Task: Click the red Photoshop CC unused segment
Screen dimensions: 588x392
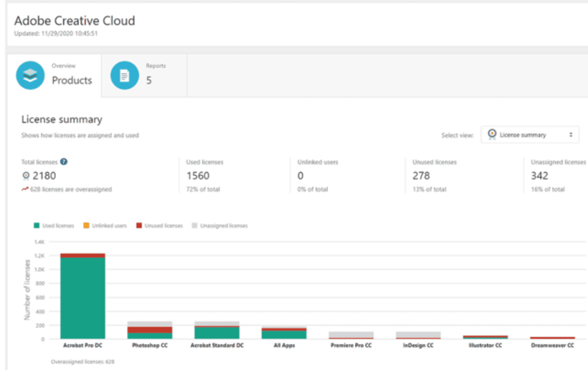Action: pos(150,330)
